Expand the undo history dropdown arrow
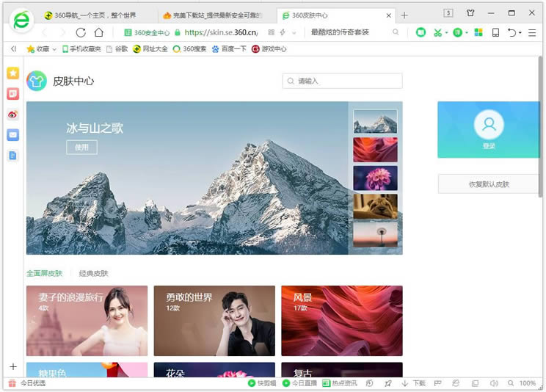 point(520,33)
